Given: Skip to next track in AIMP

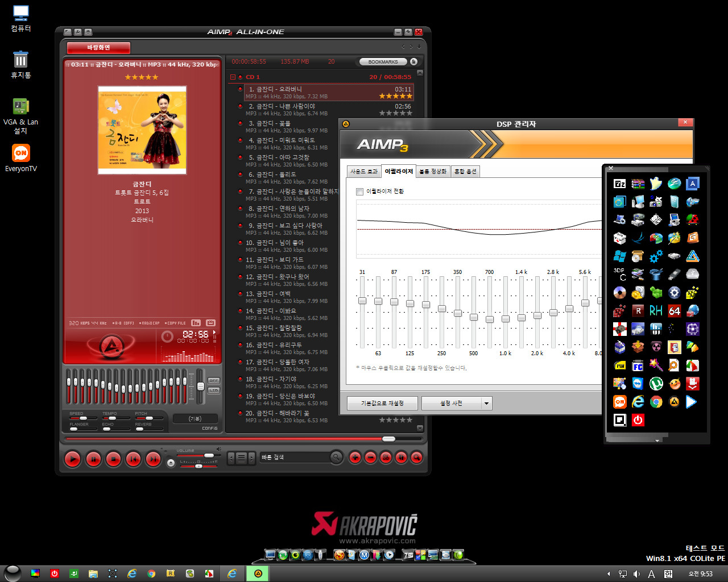Looking at the screenshot, I should 153,459.
